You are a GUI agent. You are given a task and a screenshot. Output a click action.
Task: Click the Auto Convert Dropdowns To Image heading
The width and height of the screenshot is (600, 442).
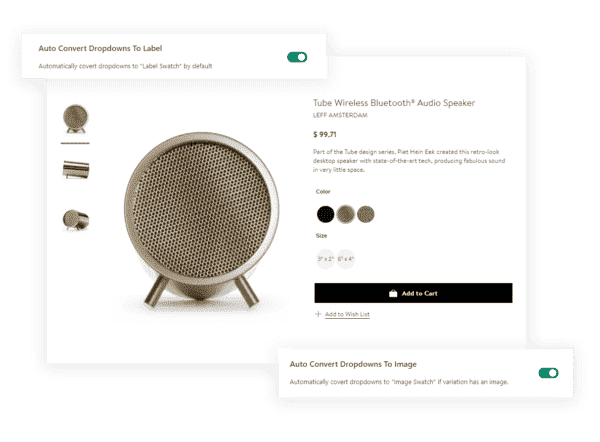(x=353, y=364)
